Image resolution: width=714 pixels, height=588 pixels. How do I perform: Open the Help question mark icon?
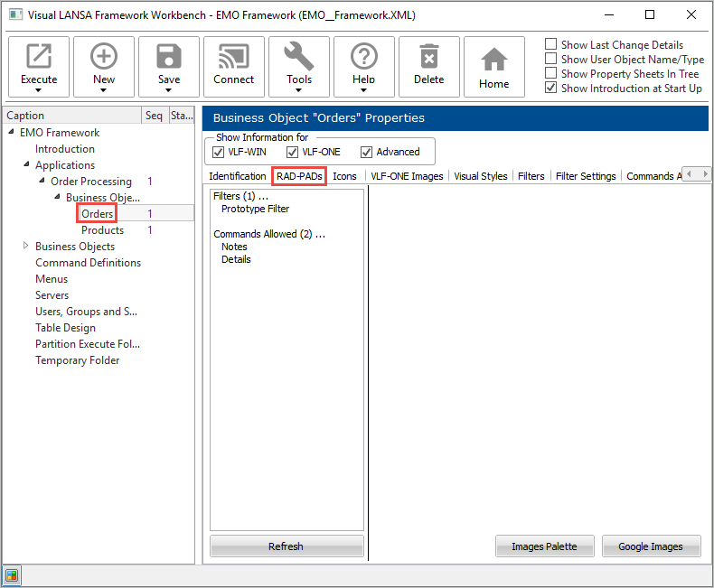point(364,57)
